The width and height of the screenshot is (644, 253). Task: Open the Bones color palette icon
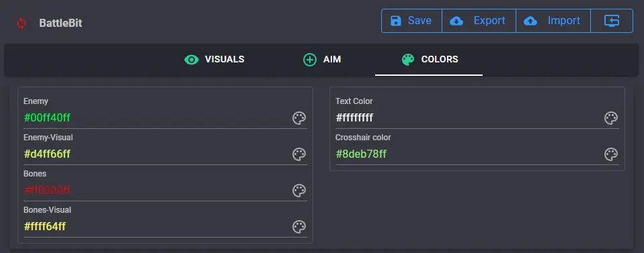pos(299,191)
